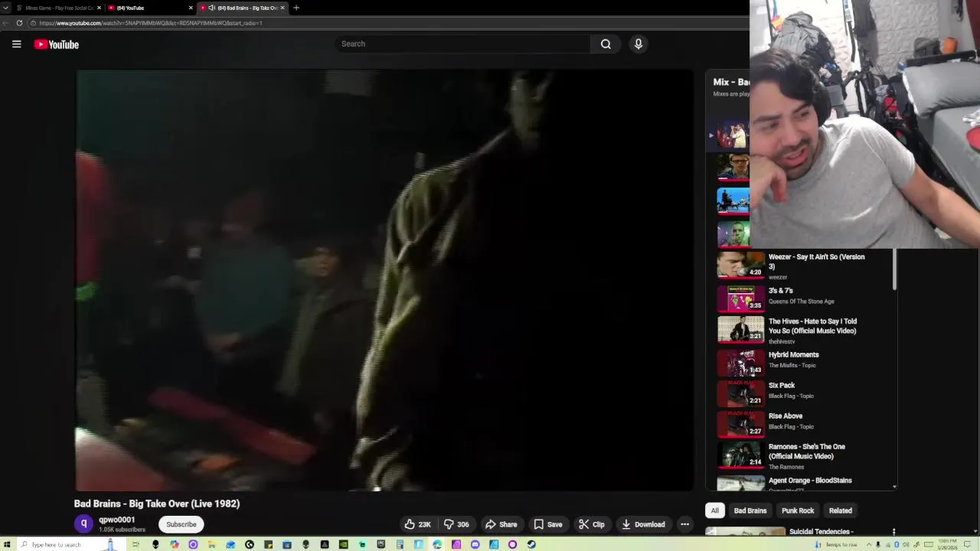Select the Punk Rock filter chip
Viewport: 980px width, 551px height.
[x=798, y=510]
